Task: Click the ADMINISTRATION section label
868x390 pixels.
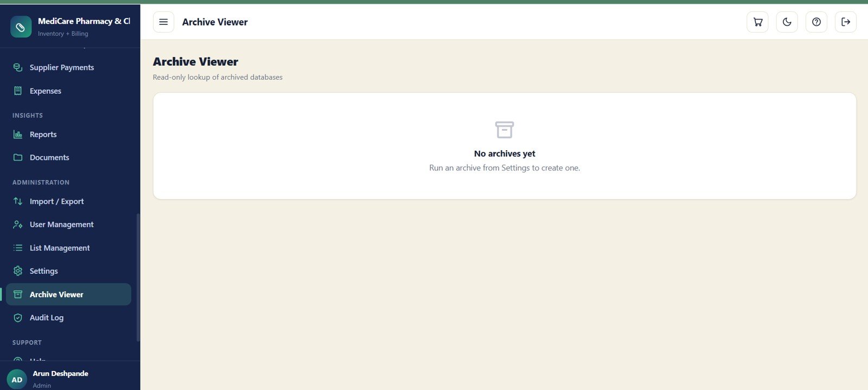Action: (x=41, y=182)
